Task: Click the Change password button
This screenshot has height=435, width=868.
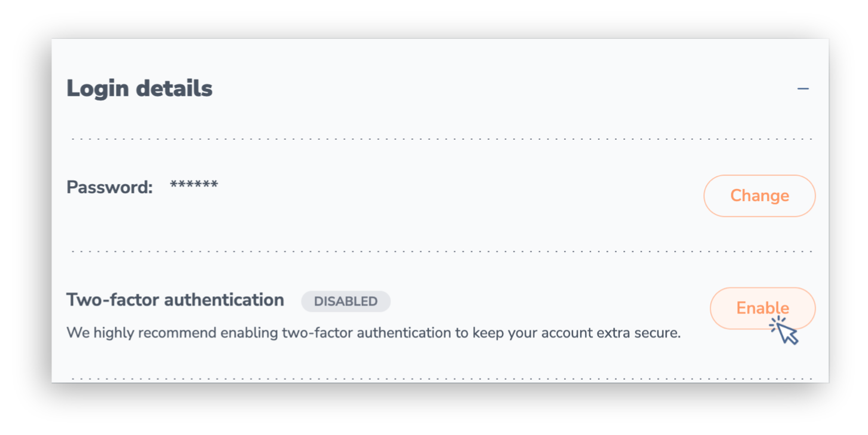Action: [x=759, y=196]
